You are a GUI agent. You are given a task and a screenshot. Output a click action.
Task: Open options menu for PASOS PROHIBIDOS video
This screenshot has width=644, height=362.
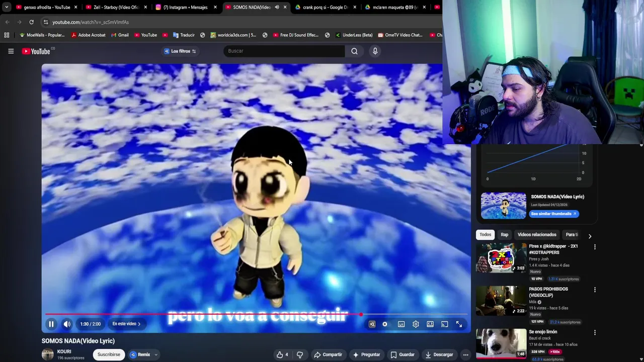coord(595,290)
